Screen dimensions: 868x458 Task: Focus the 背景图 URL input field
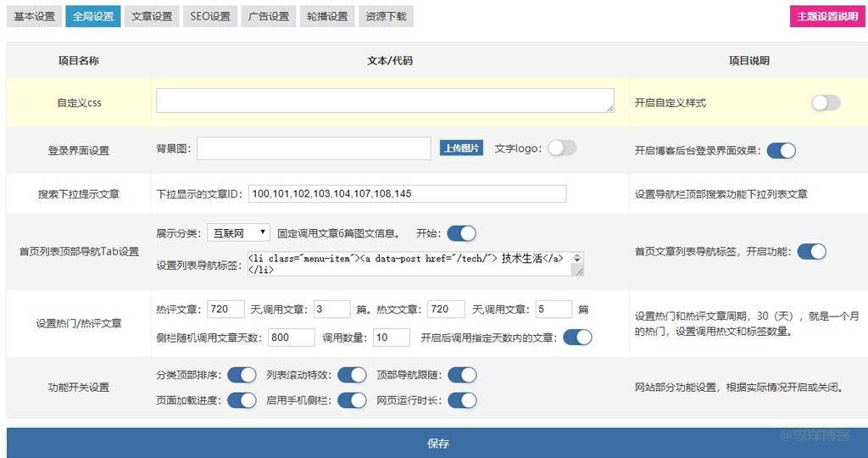314,148
